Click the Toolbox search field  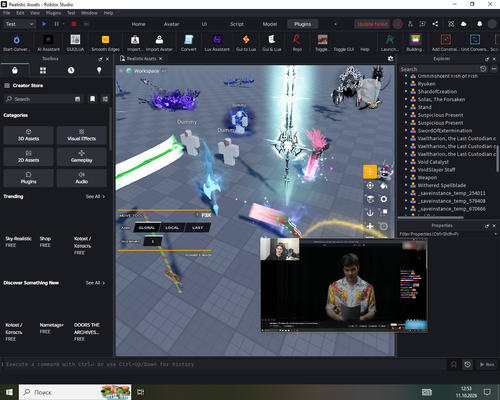pos(43,99)
